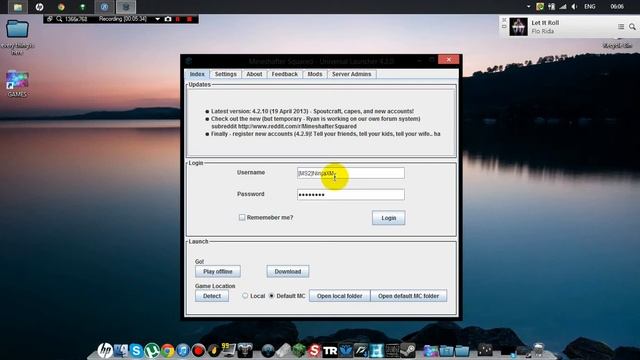The width and height of the screenshot is (640, 360).
Task: Launch Steam from the dock
Action: click(408, 350)
